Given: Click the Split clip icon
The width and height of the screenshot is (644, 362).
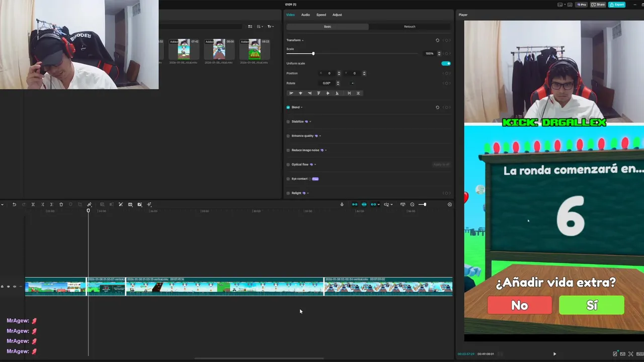Looking at the screenshot, I should [33, 204].
